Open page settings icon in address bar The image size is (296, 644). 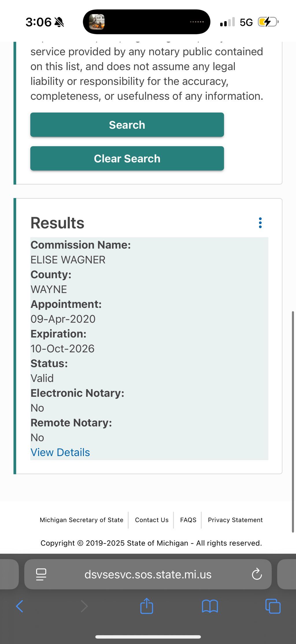[41, 574]
